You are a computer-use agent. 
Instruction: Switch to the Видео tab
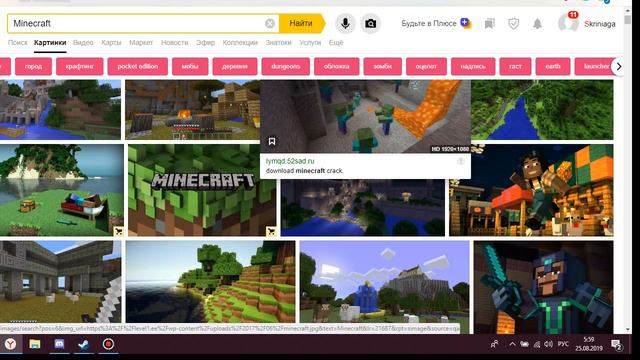83,42
